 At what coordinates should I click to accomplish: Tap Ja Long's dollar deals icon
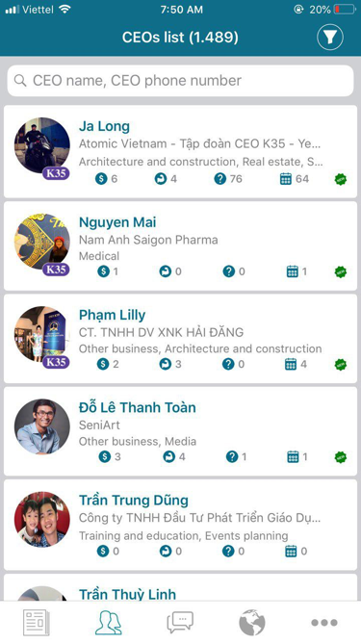101,179
